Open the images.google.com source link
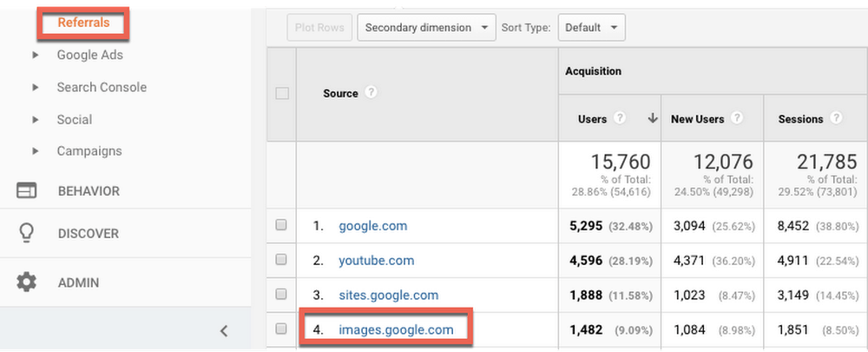 pos(394,329)
